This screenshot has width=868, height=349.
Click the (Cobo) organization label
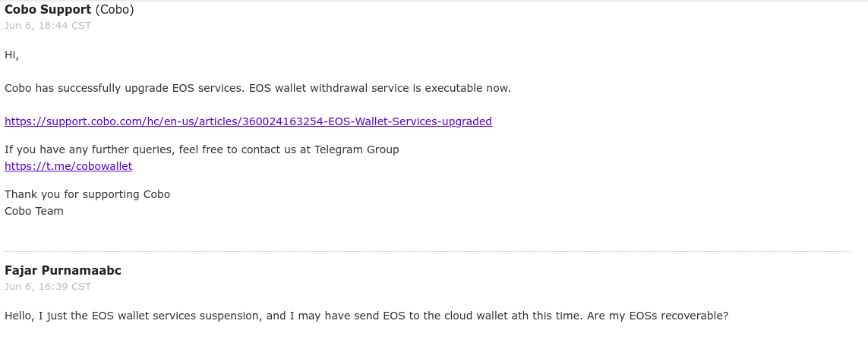pos(115,9)
